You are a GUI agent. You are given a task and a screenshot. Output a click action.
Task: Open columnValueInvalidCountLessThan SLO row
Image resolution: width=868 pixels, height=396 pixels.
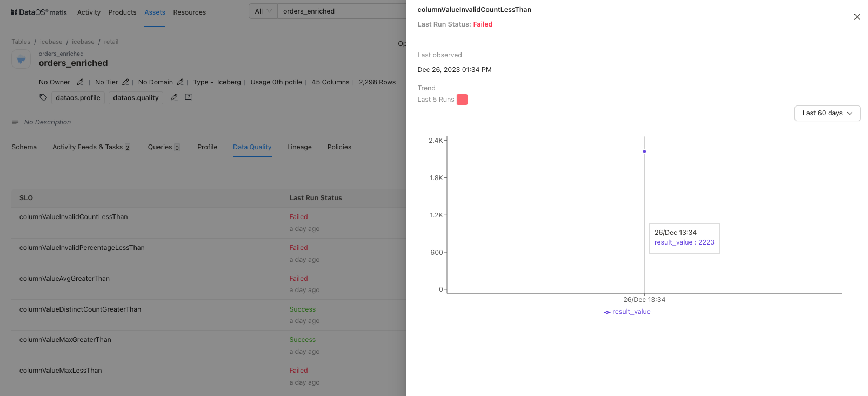pyautogui.click(x=209, y=223)
